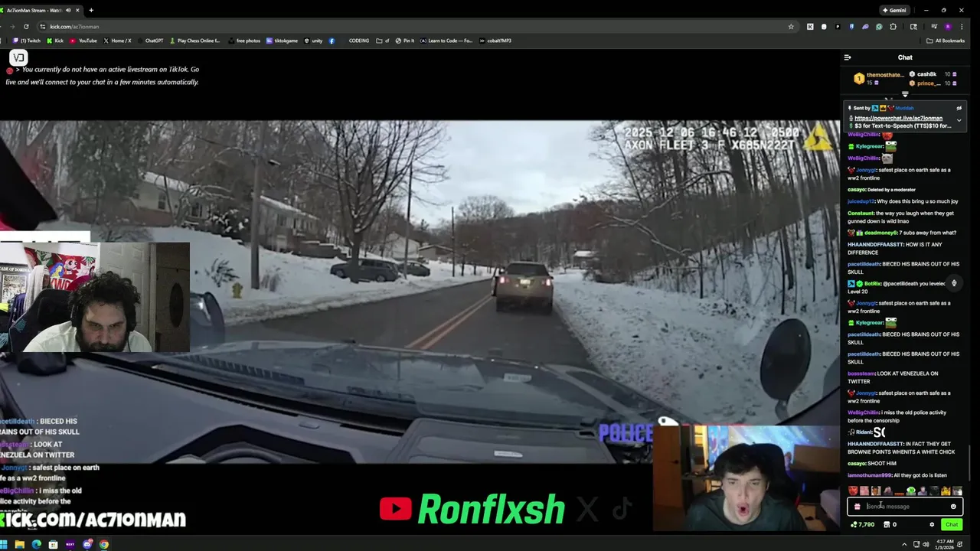Image resolution: width=980 pixels, height=551 pixels.
Task: Expand the gifter leaderboard arrow
Action: pyautogui.click(x=905, y=94)
